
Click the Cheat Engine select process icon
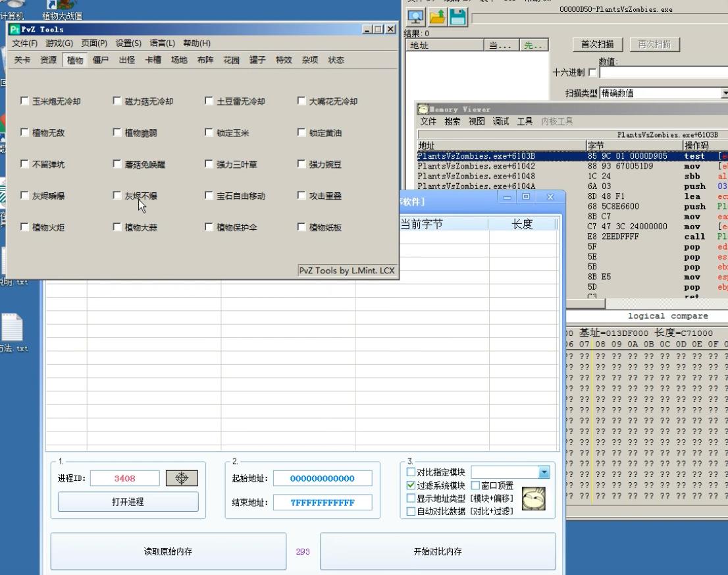tap(416, 18)
